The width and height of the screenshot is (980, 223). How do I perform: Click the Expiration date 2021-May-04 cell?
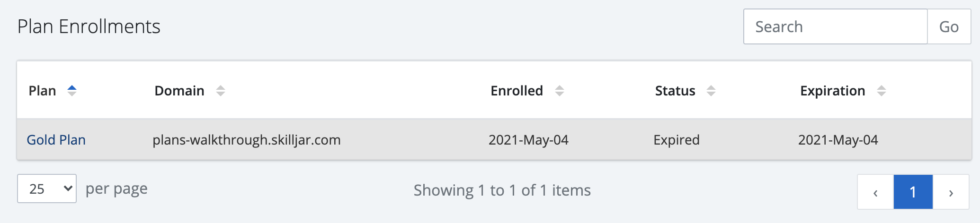coord(838,140)
